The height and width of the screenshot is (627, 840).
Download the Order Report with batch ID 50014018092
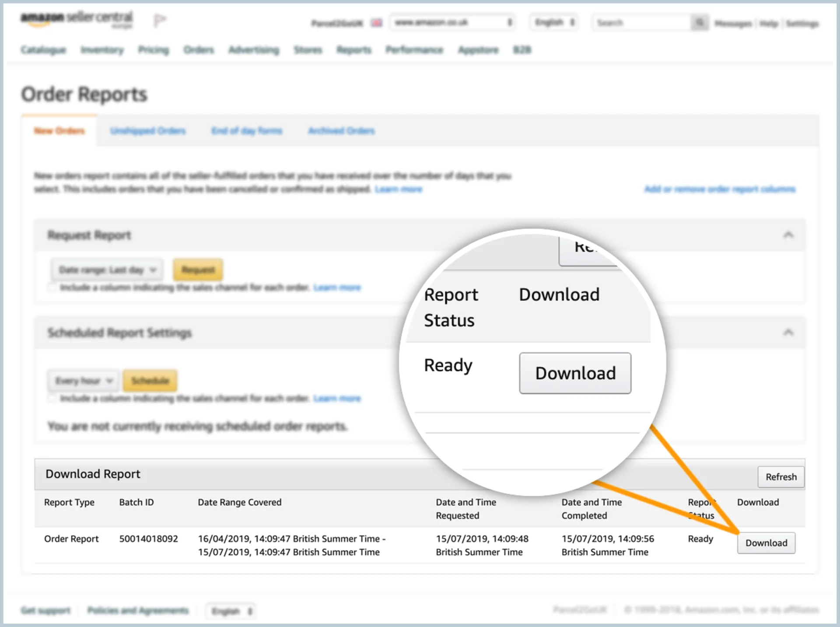pyautogui.click(x=766, y=543)
